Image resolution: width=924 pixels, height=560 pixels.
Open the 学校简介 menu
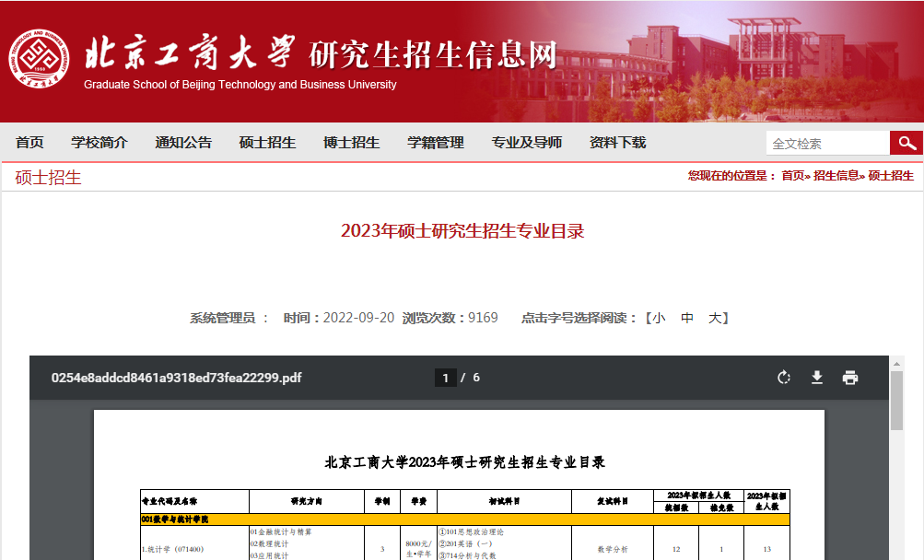(99, 143)
